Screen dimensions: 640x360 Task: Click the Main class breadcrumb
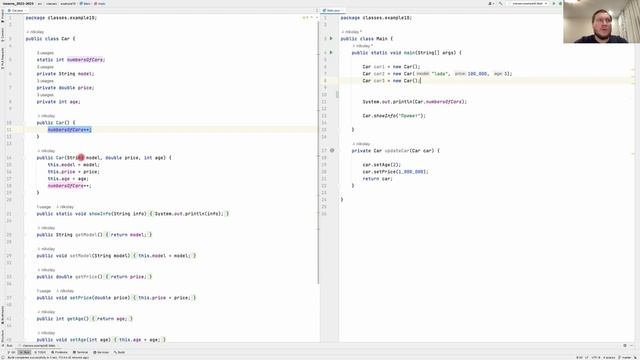86,4
